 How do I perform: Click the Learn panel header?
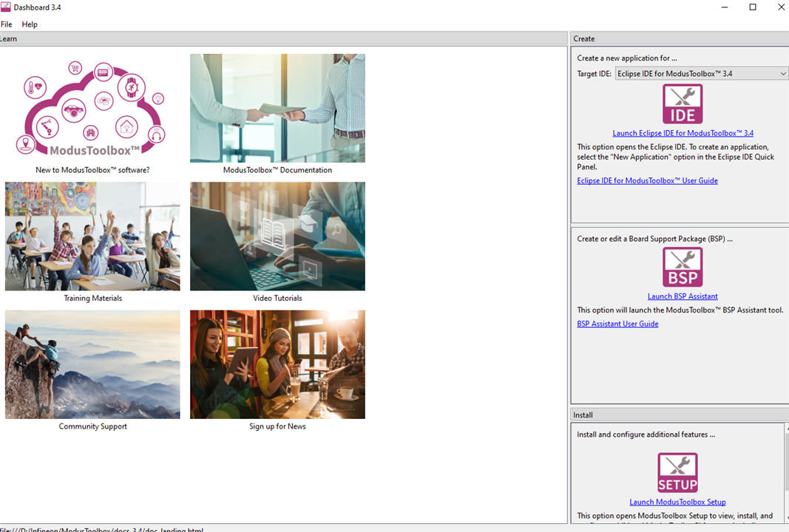click(283, 38)
